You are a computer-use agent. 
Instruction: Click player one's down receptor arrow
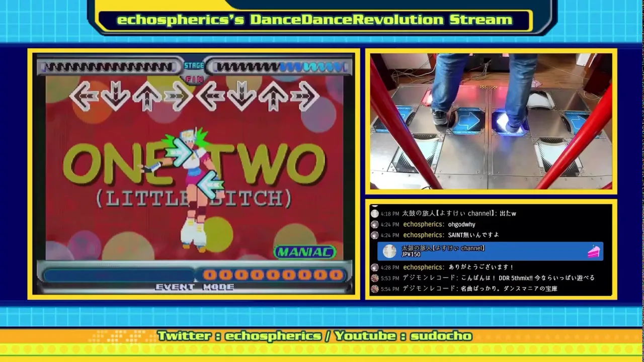pyautogui.click(x=115, y=96)
